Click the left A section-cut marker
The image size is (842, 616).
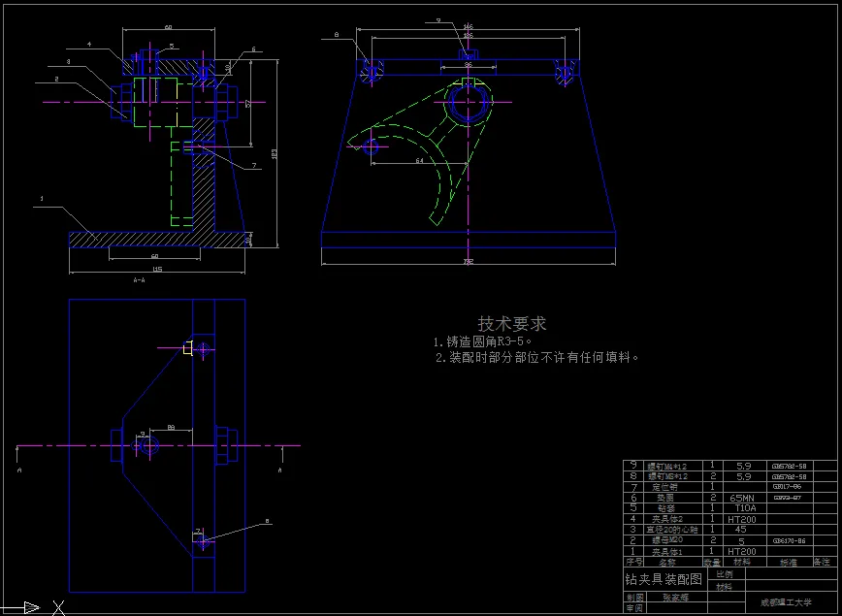point(19,470)
